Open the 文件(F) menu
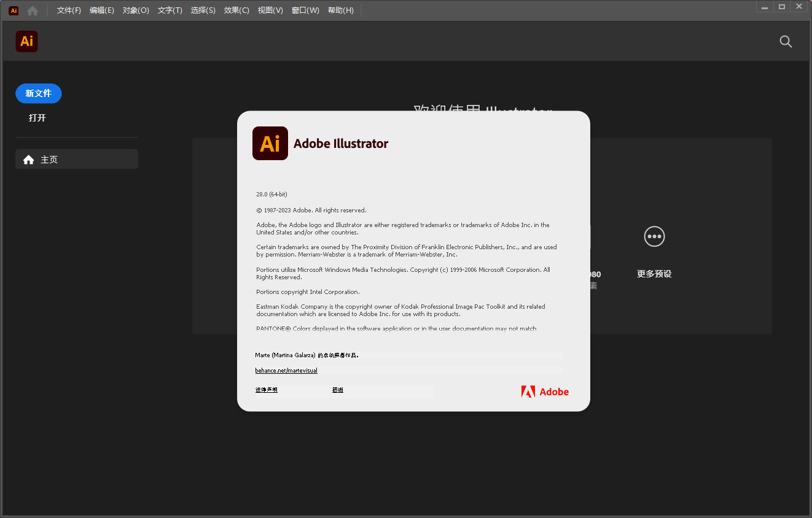Viewport: 812px width, 518px height. coord(68,10)
